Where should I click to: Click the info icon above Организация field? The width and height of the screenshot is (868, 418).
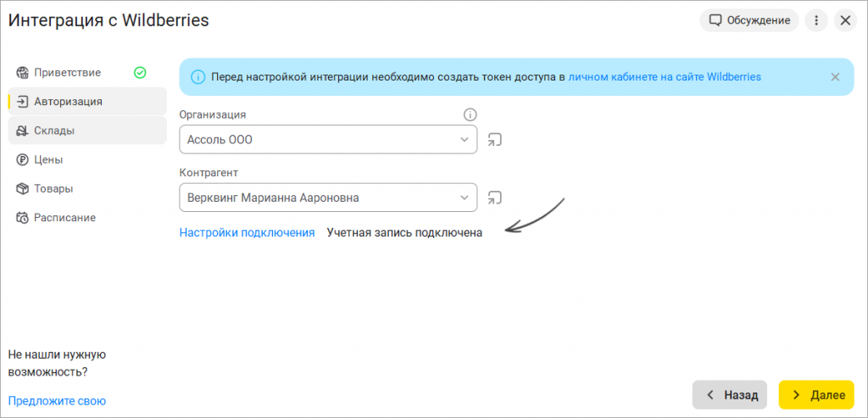click(470, 114)
